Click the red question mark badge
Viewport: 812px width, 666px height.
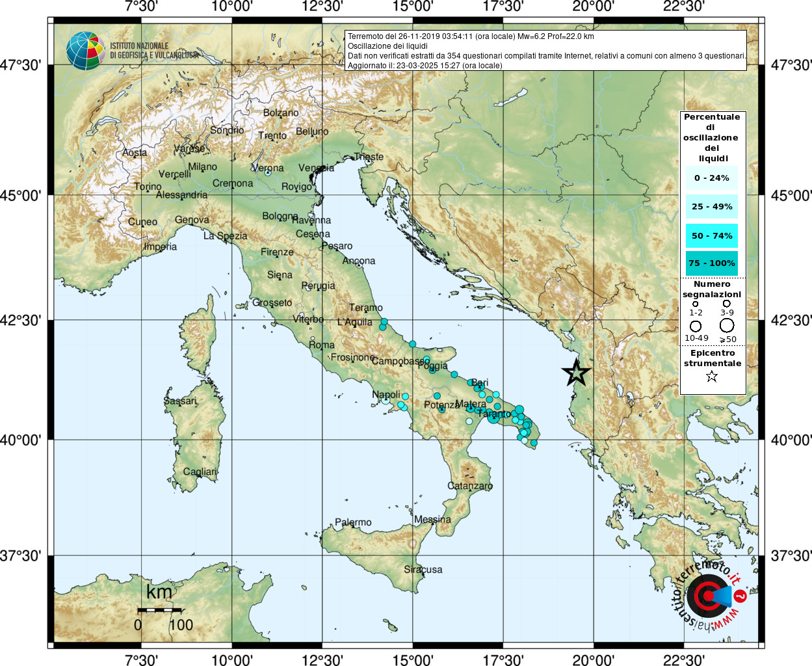(x=740, y=596)
